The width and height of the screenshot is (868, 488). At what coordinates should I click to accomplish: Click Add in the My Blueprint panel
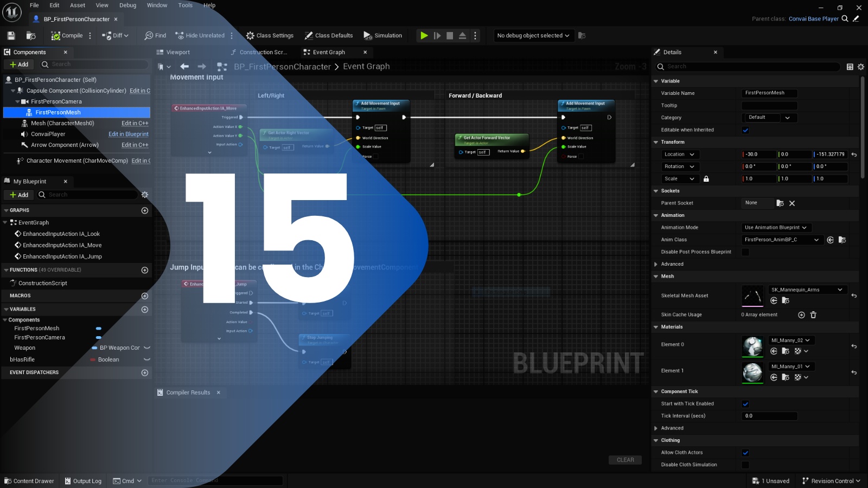click(x=19, y=195)
